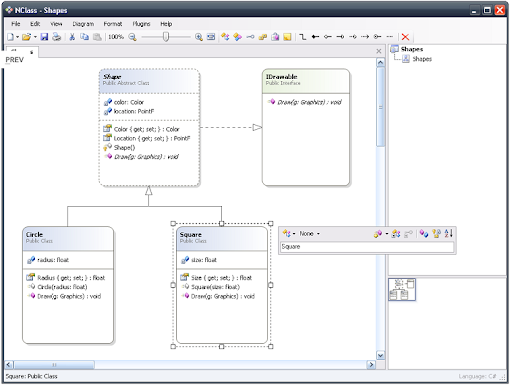
Task: Click the Sort by Kind icon
Action: point(424,234)
